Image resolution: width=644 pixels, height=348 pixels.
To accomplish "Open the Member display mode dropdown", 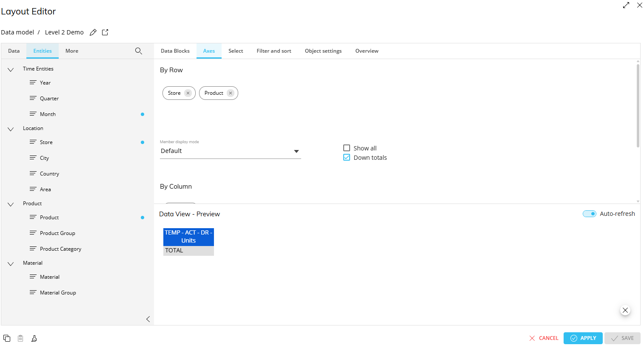I will click(230, 151).
